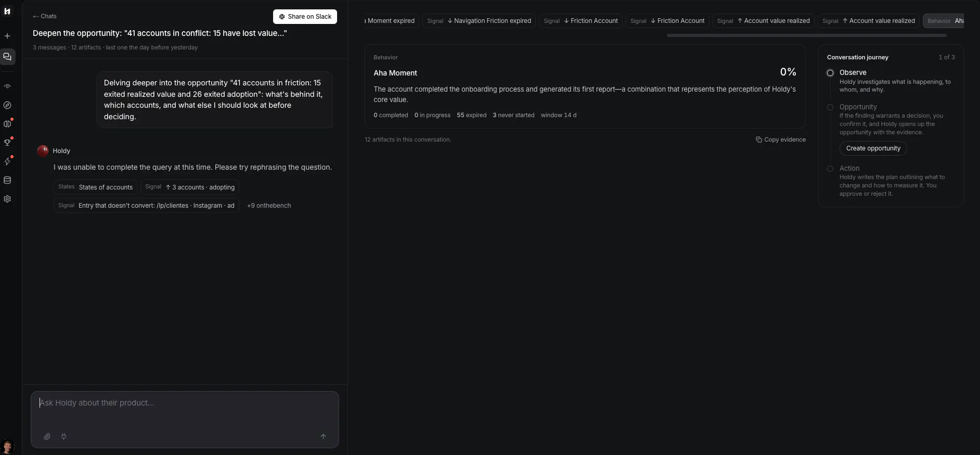Image resolution: width=980 pixels, height=455 pixels.
Task: Open the Moment expired artifact tab
Action: pos(391,21)
